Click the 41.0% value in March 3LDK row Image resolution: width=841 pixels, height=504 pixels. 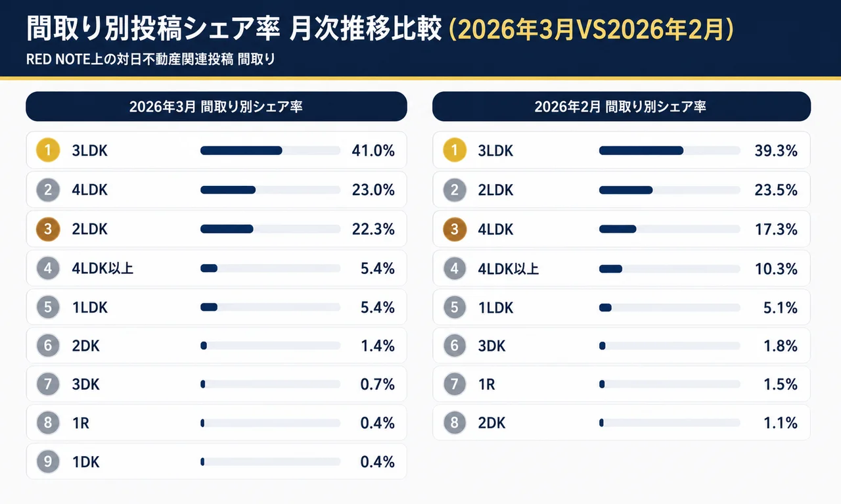point(373,150)
